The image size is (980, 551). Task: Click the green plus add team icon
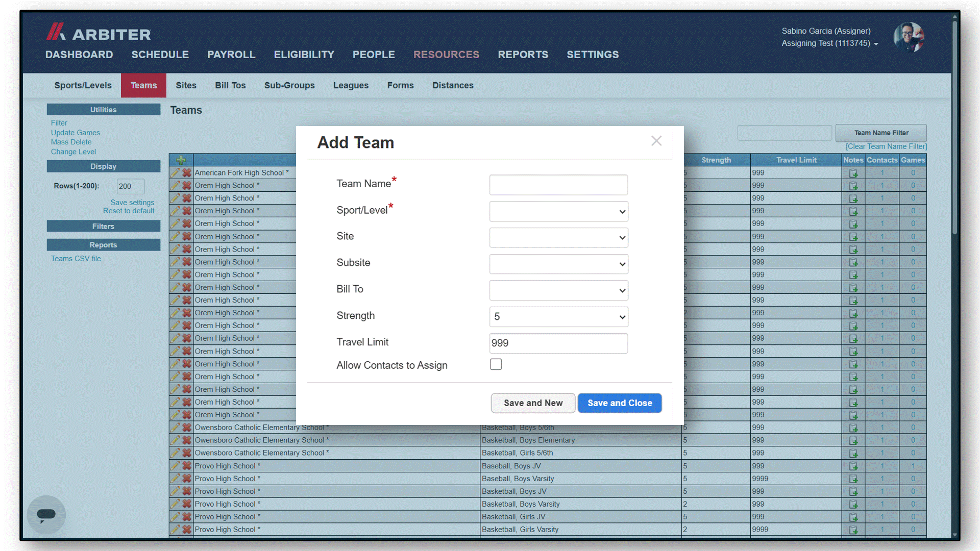(181, 160)
